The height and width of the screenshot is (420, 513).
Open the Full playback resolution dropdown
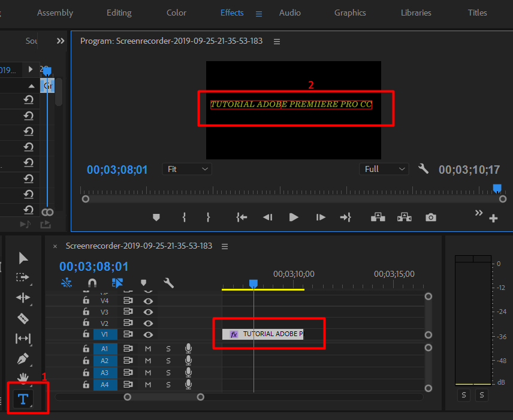click(x=384, y=169)
